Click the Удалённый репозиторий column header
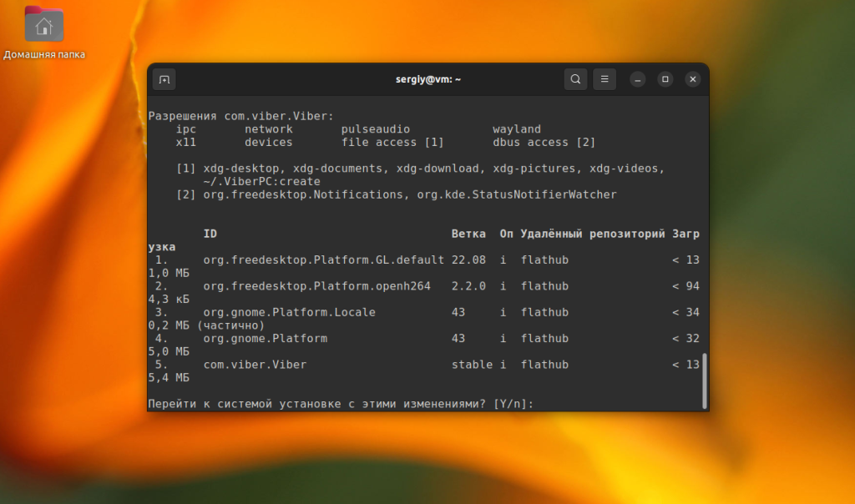Viewport: 855px width, 504px height. 592,234
